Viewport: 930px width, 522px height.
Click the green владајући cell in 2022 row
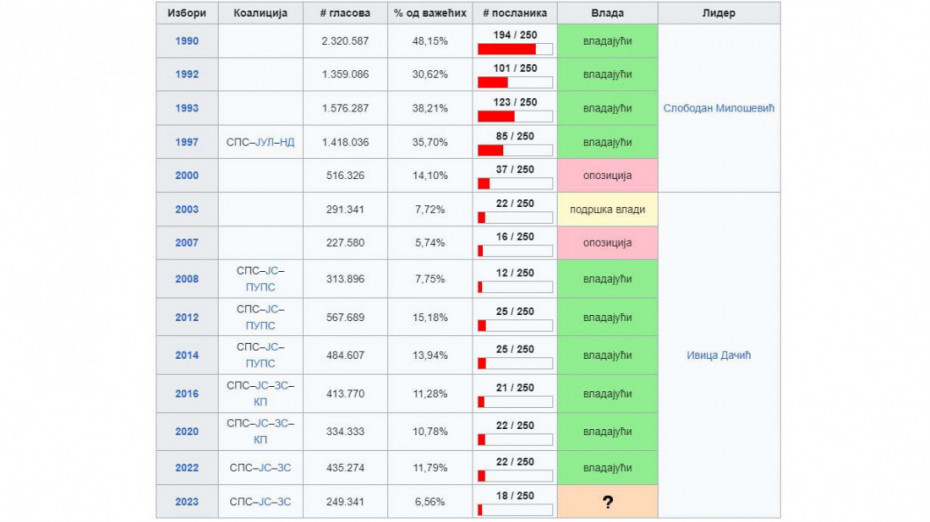(607, 467)
